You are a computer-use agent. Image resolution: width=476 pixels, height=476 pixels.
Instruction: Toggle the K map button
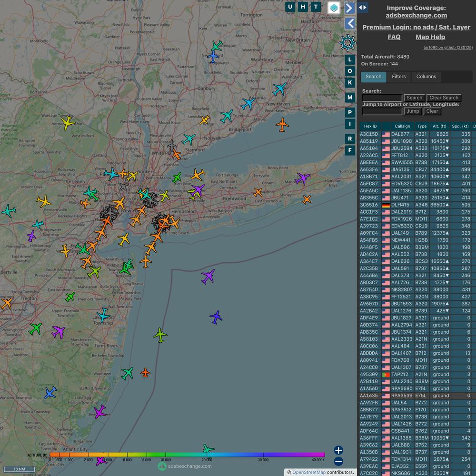click(x=350, y=82)
